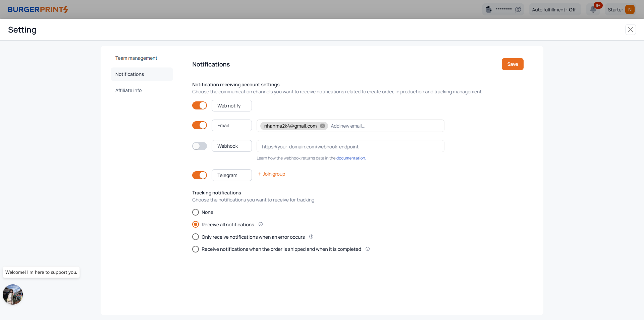644x320 pixels.
Task: Open the webhook documentation link
Action: click(351, 158)
